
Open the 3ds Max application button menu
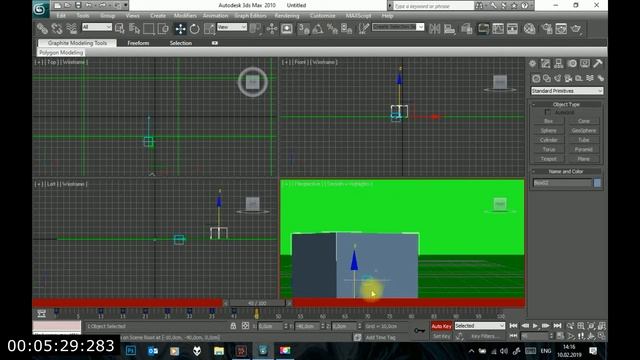(x=40, y=9)
